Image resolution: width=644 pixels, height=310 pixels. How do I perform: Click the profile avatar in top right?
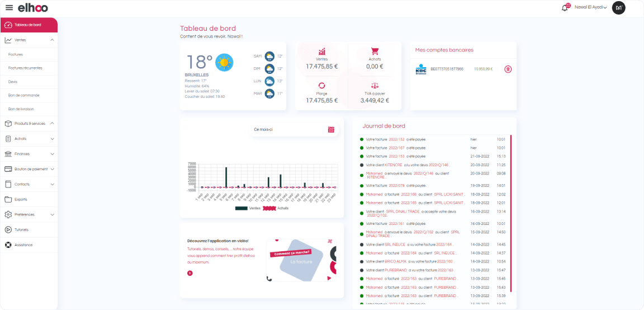click(618, 7)
